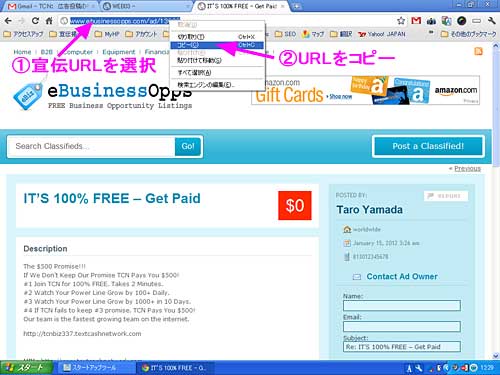Click the page scrollbar up arrow
Screen dimensions: 500x375
[x=496, y=46]
